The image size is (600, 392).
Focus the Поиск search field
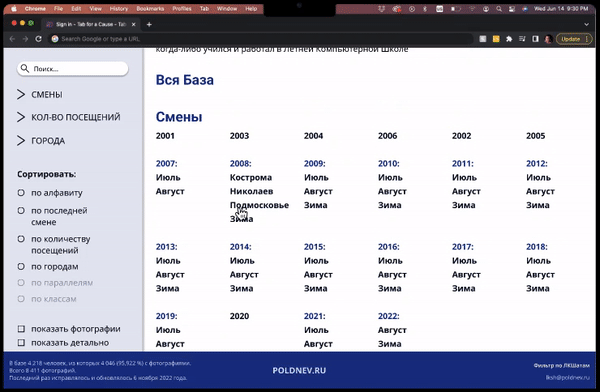click(73, 69)
